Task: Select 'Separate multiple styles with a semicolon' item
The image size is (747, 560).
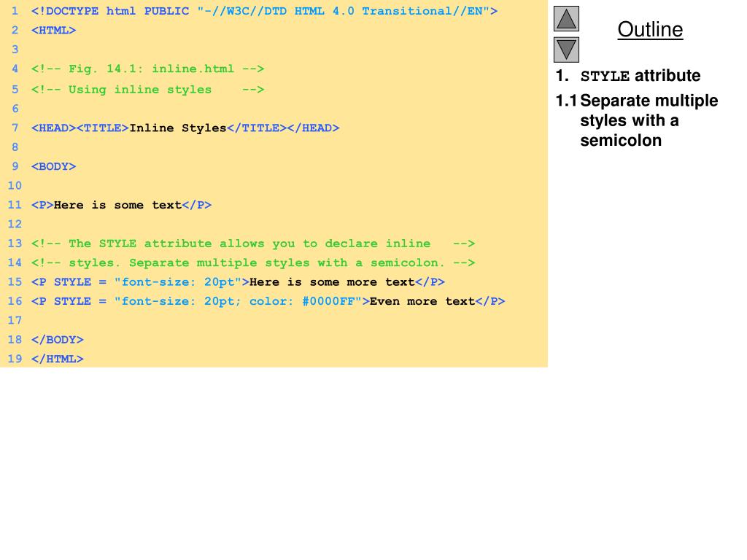Action: click(637, 120)
